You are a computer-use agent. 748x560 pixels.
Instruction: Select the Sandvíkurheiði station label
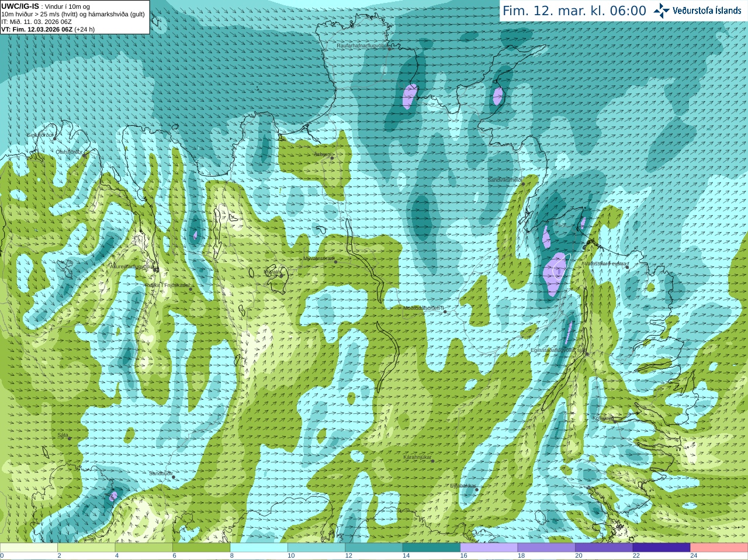(x=504, y=180)
